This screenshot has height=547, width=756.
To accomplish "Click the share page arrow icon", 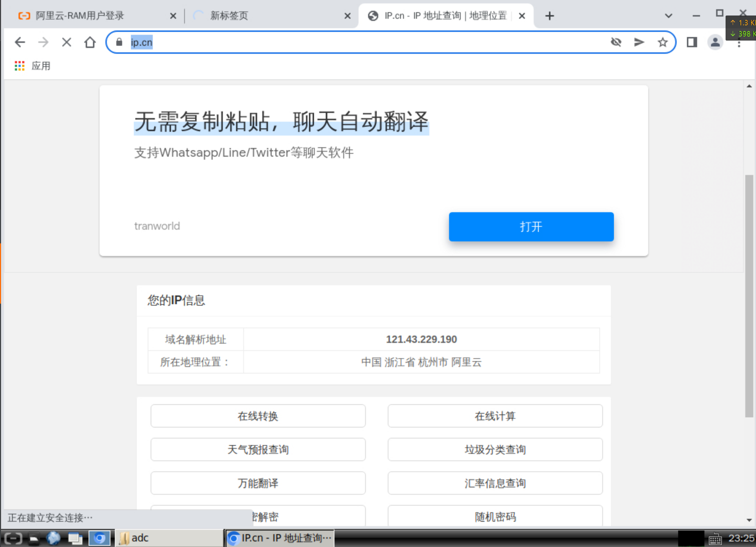I will click(639, 42).
